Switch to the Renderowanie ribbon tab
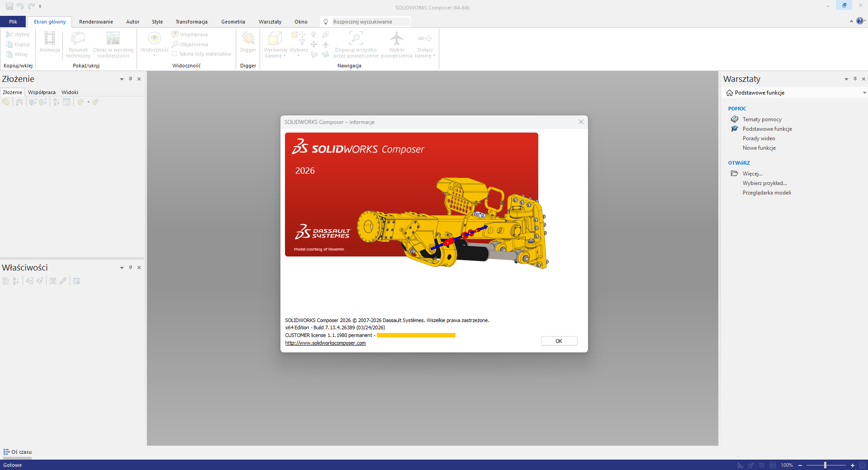Screen dimensions: 868x470 click(96, 22)
